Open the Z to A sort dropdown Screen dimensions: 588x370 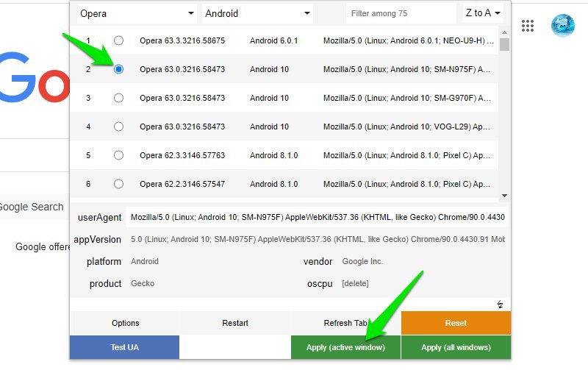[483, 13]
